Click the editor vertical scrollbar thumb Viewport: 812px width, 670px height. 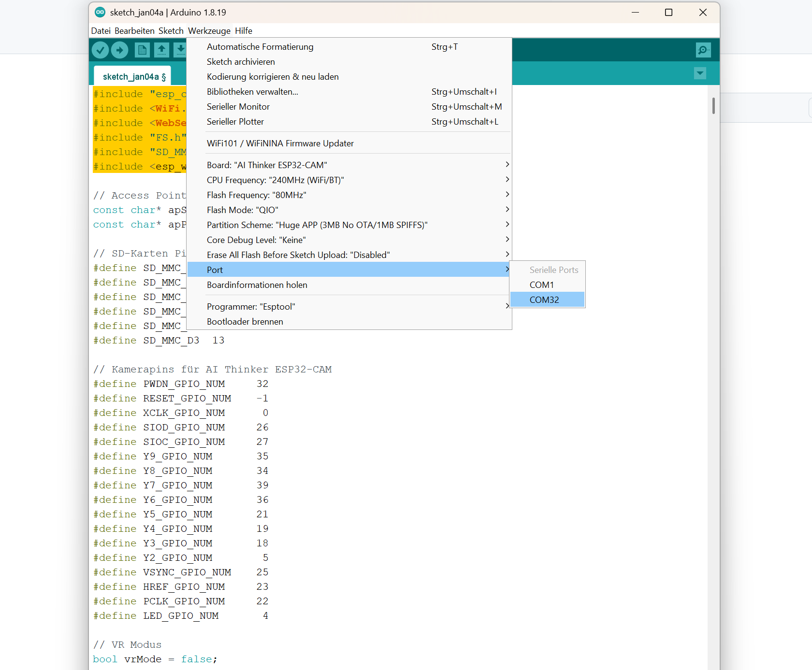pos(713,106)
